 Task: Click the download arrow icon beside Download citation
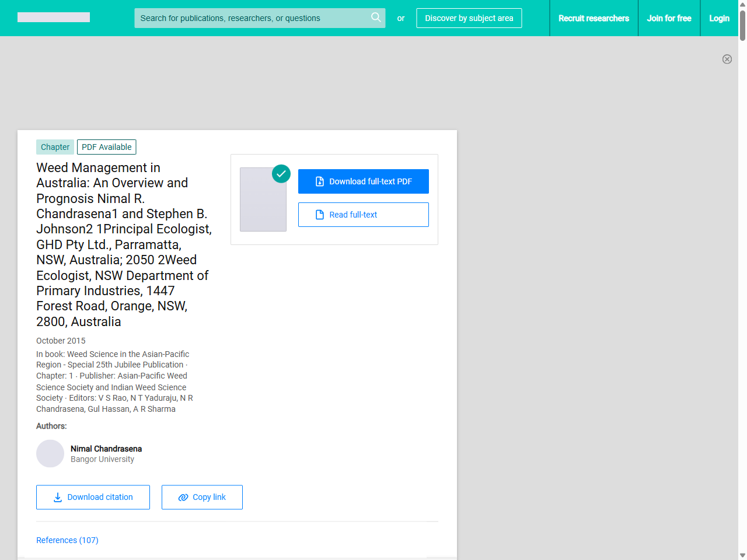58,497
